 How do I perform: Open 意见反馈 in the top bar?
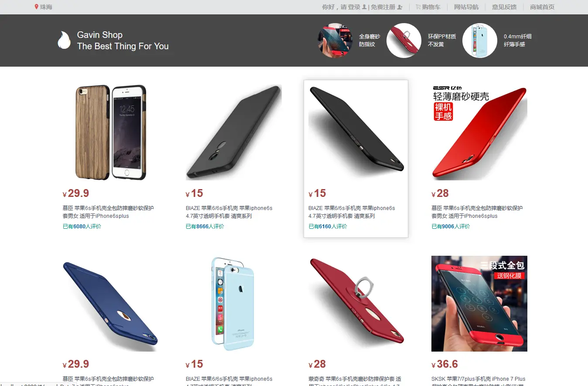[x=504, y=7]
